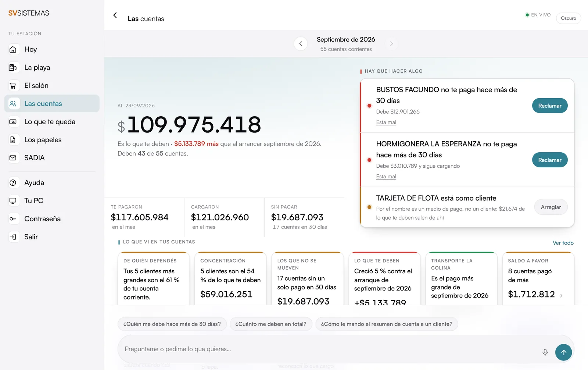The image size is (588, 370).
Task: Ask how to send resumen de cuenta
Action: coord(387,324)
